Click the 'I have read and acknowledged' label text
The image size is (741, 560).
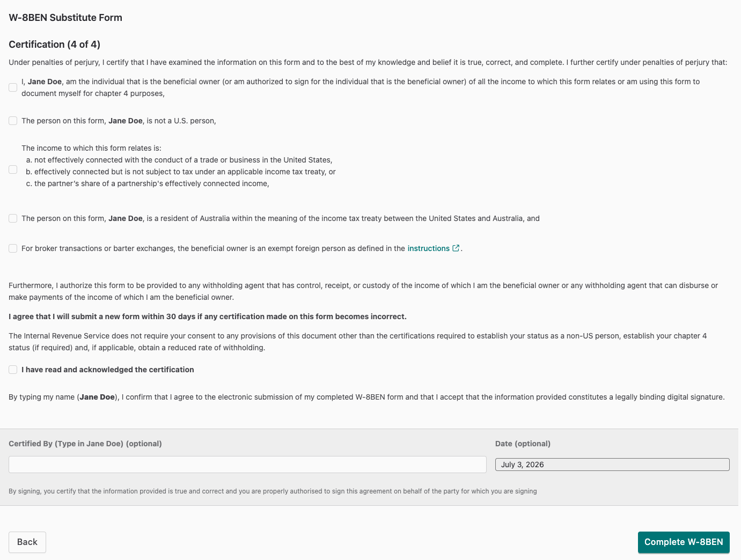pyautogui.click(x=108, y=370)
